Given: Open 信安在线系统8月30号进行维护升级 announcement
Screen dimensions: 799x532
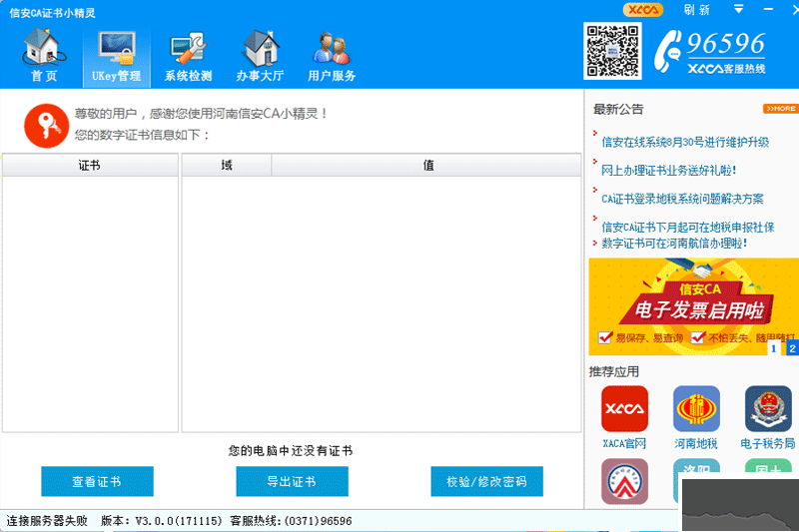Looking at the screenshot, I should point(685,142).
